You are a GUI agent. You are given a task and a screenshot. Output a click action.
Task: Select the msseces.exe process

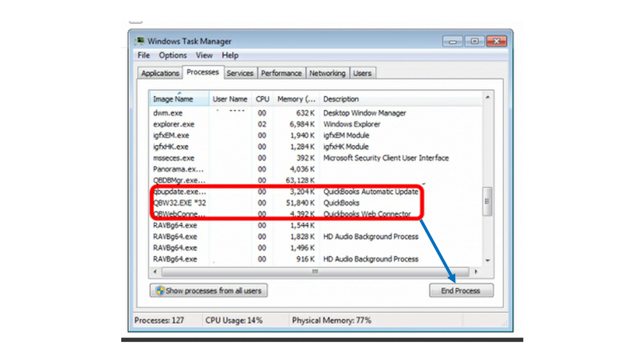point(315,158)
